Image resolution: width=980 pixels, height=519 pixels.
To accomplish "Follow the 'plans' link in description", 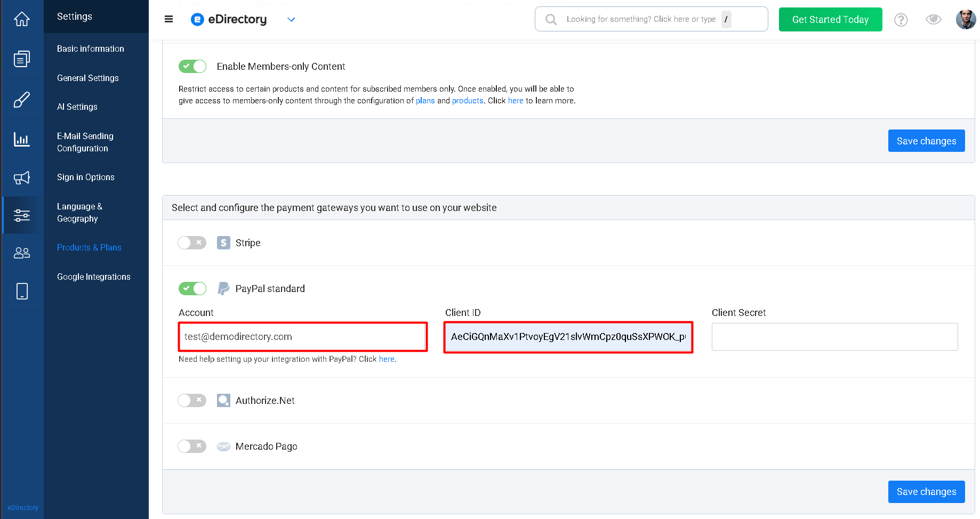I will coord(425,101).
